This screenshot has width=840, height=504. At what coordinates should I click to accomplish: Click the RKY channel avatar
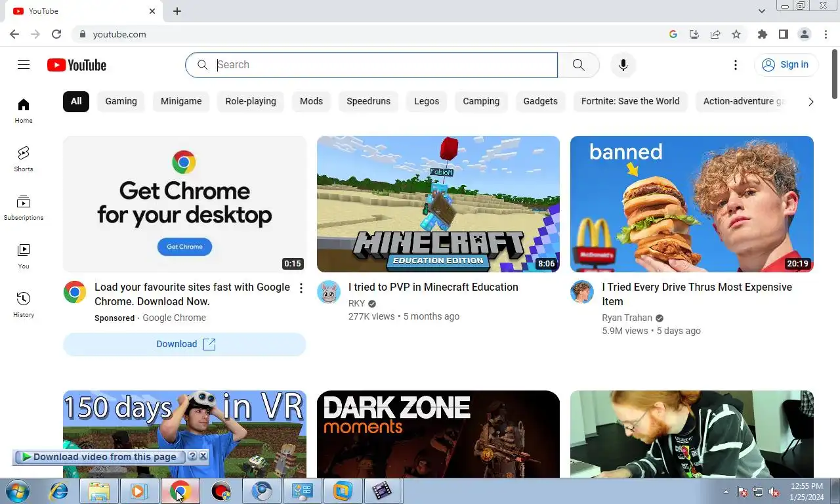(x=329, y=292)
